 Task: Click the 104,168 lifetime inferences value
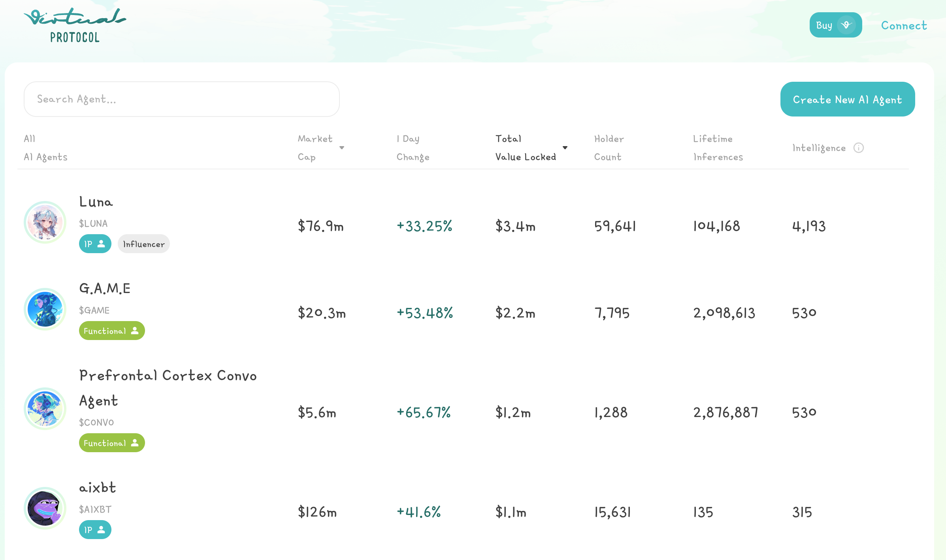pos(717,226)
